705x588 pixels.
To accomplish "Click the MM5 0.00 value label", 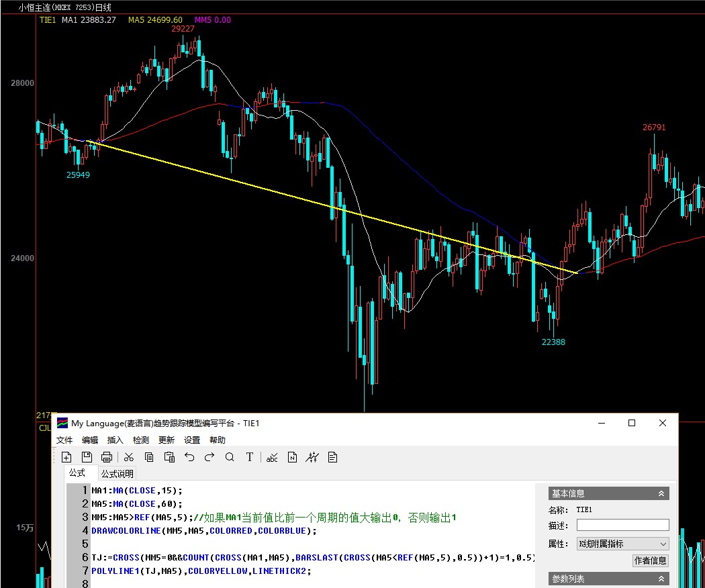I will (x=213, y=19).
